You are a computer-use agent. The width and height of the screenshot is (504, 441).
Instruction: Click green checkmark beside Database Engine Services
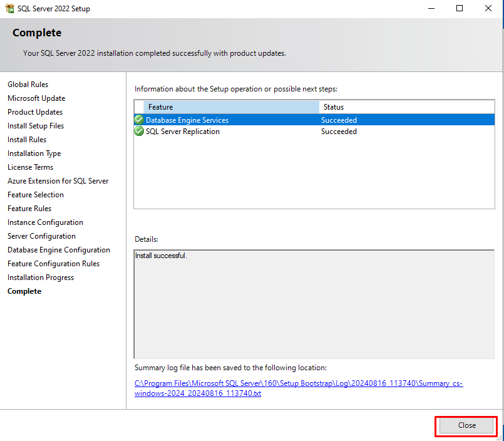point(139,120)
